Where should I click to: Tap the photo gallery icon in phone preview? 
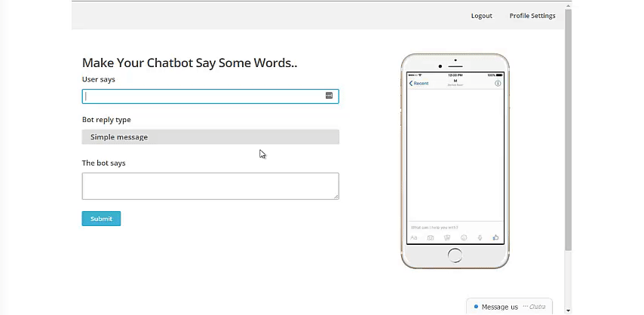click(x=447, y=238)
